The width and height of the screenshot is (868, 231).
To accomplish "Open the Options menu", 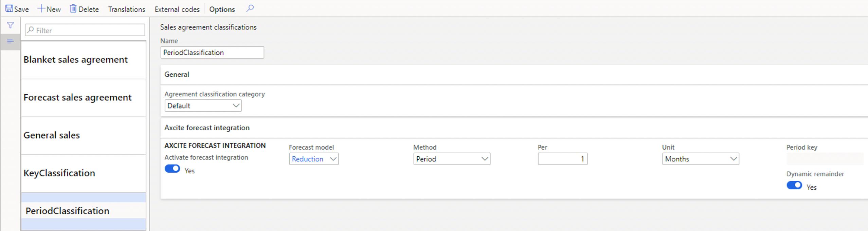I will point(222,9).
